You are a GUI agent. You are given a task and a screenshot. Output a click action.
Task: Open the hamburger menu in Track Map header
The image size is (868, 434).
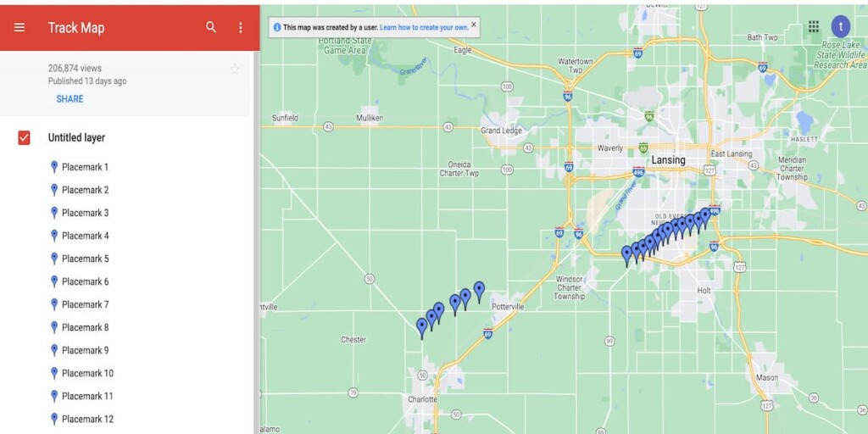click(19, 27)
